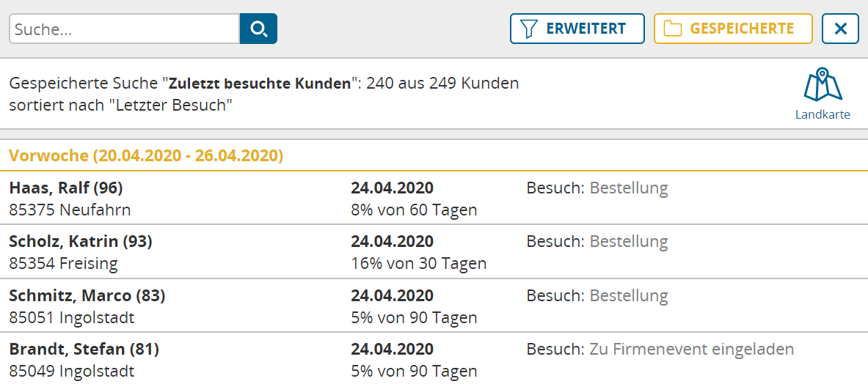
Task: Select Haas visit date 24.04.2020
Action: pyautogui.click(x=393, y=188)
